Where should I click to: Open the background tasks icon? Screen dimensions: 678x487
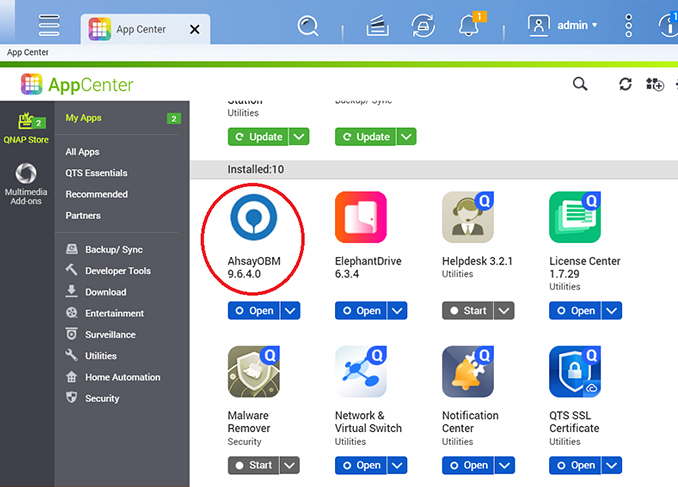[377, 26]
